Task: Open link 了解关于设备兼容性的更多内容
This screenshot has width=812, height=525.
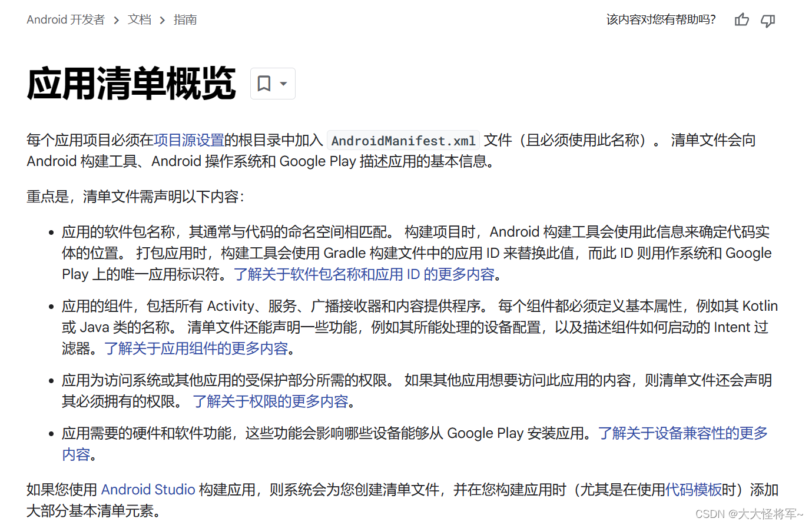Action: click(x=683, y=433)
